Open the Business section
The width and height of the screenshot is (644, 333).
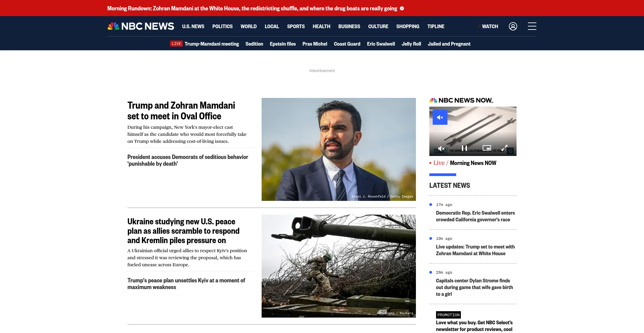pyautogui.click(x=349, y=26)
